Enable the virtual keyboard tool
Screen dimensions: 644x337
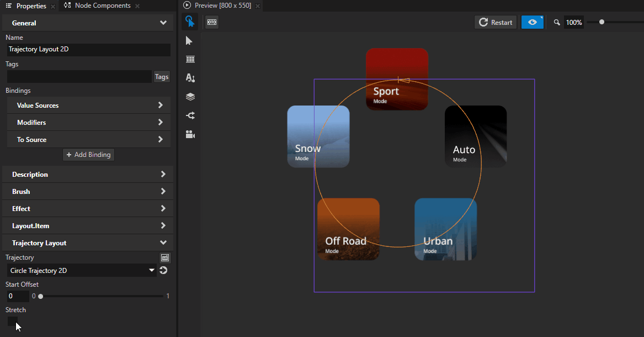[x=211, y=22]
